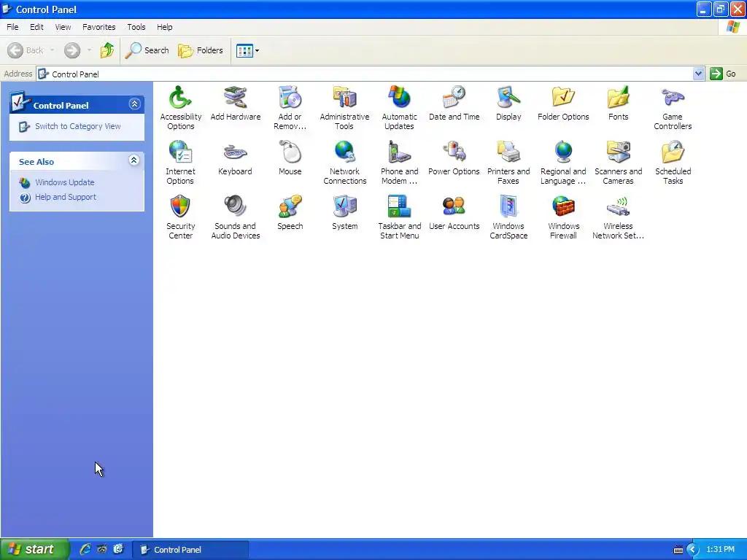
Task: Open Phone and Modem Options icon
Action: (399, 153)
